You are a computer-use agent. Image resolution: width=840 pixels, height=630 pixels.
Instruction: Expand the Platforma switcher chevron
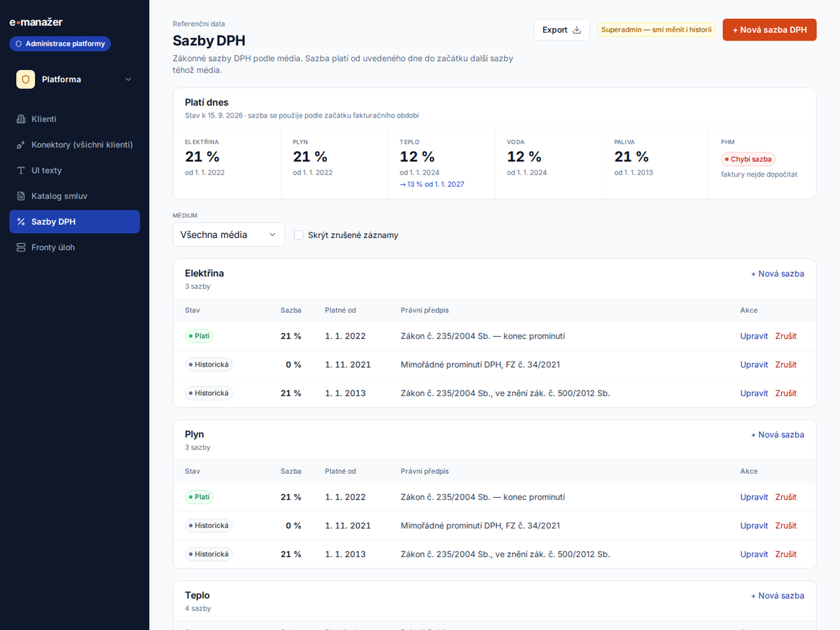tap(128, 80)
